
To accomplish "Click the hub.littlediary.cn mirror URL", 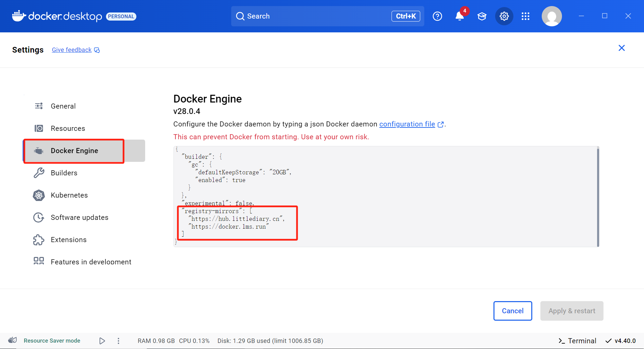I will tap(236, 219).
